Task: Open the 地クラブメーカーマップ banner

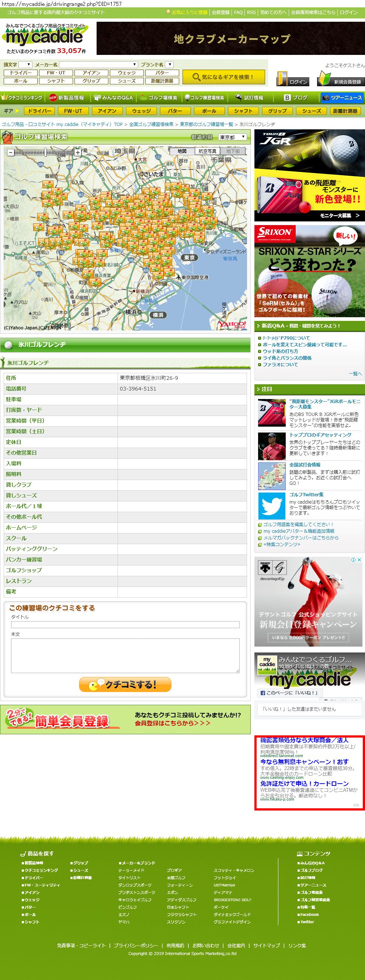Action: [x=231, y=38]
